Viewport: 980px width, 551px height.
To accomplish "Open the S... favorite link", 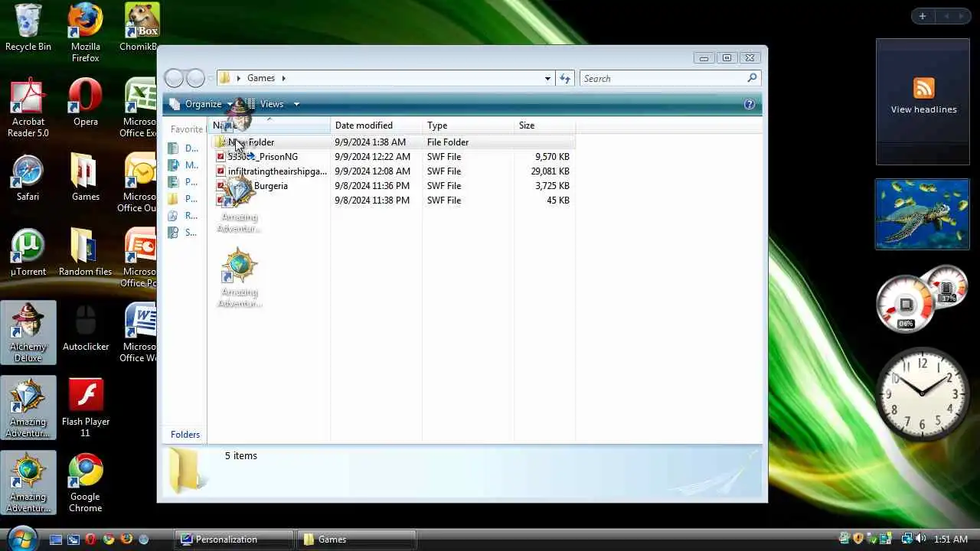I will pyautogui.click(x=183, y=233).
